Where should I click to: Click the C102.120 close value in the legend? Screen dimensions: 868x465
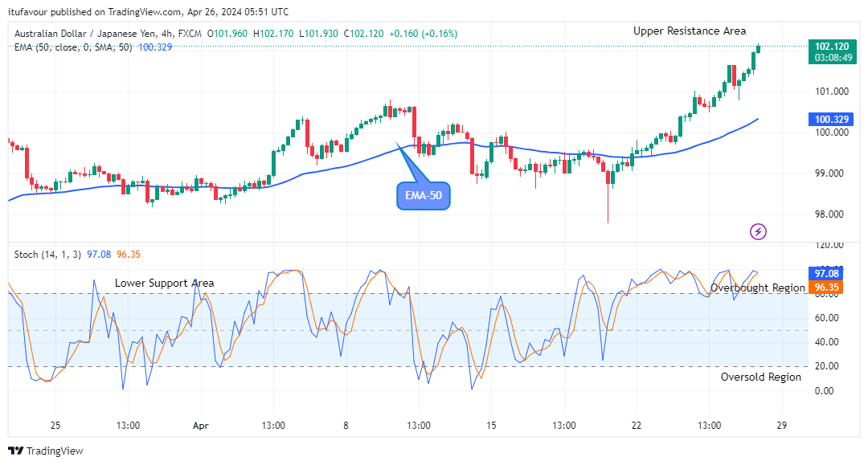click(x=364, y=34)
